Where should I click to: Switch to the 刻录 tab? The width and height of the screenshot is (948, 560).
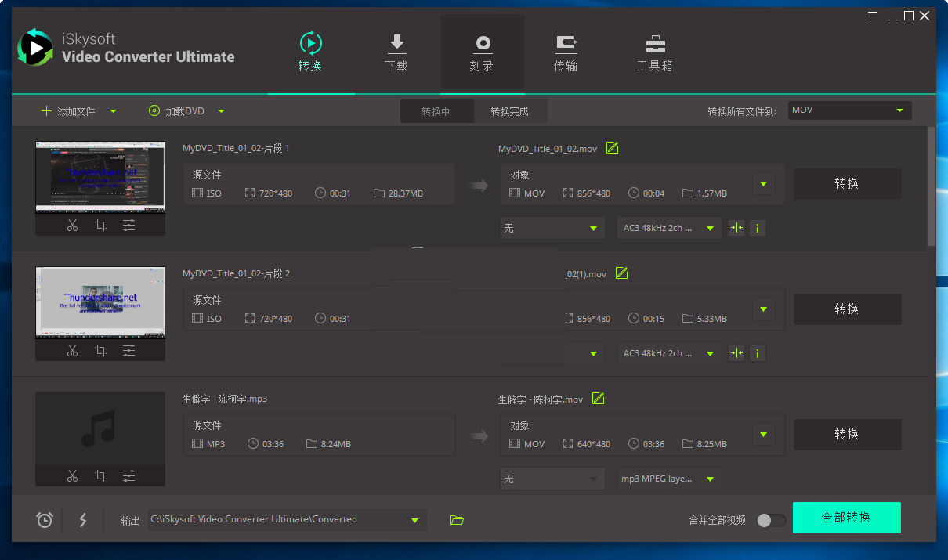click(482, 51)
